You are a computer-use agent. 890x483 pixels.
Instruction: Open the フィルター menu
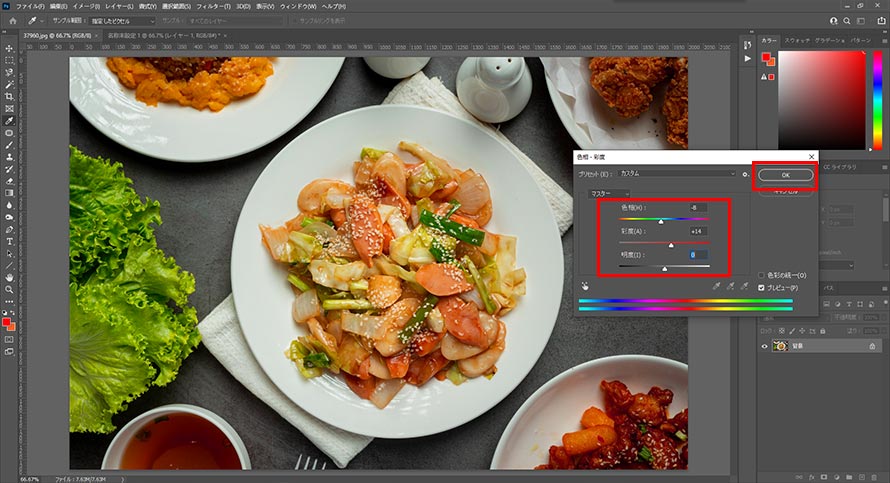tap(213, 6)
